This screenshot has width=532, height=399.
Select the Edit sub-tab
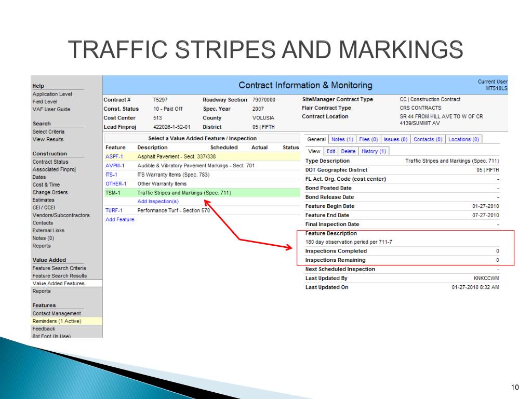(331, 151)
